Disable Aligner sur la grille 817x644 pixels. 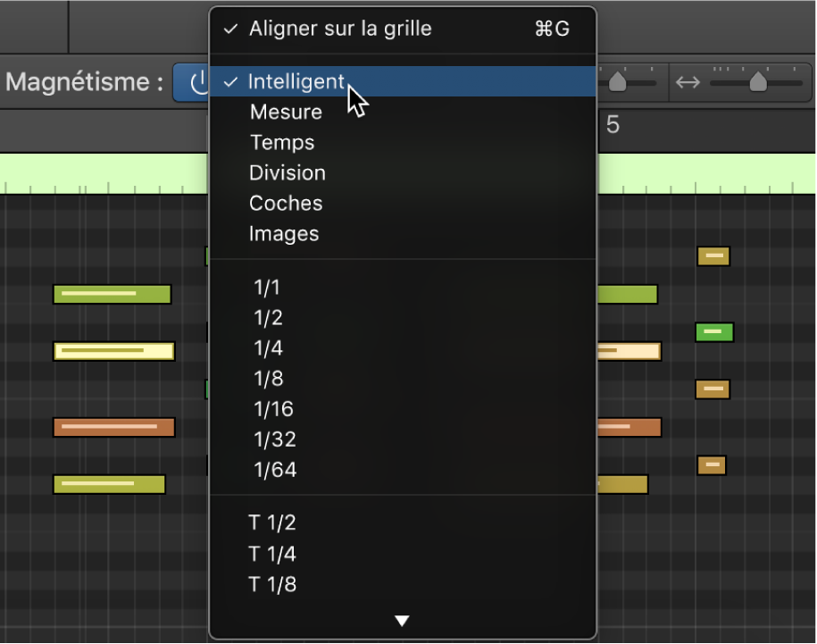tap(339, 29)
